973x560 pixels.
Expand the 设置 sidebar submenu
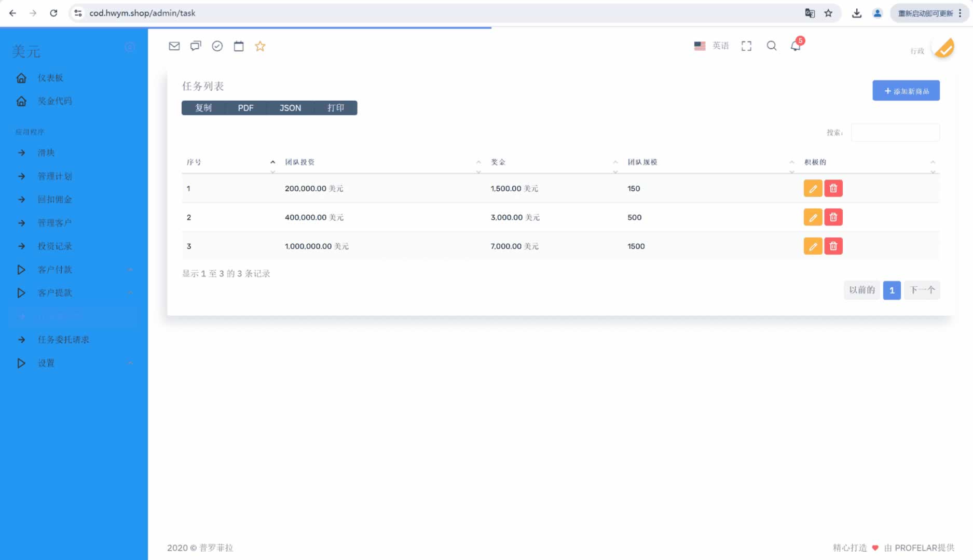pyautogui.click(x=46, y=363)
